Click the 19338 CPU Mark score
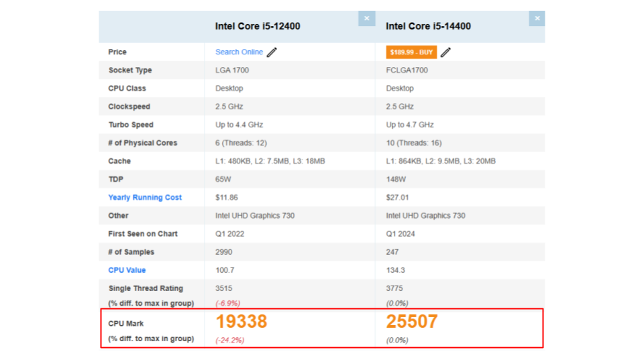The height and width of the screenshot is (362, 644). [241, 322]
